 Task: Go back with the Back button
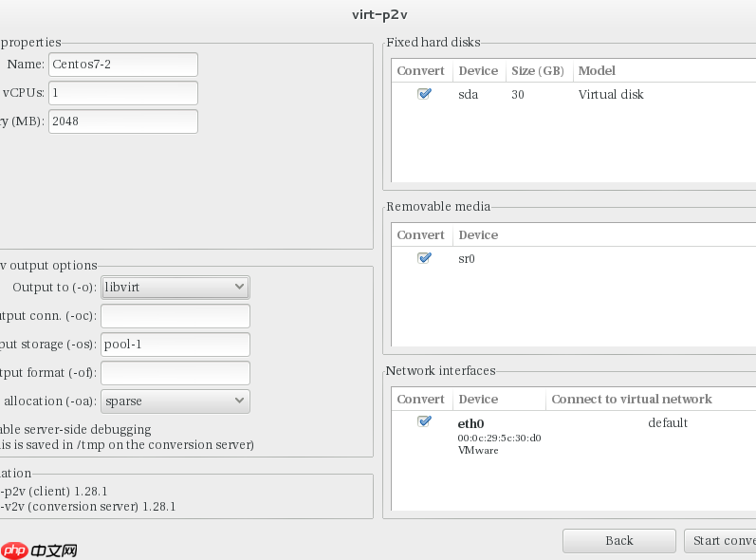pyautogui.click(x=619, y=541)
